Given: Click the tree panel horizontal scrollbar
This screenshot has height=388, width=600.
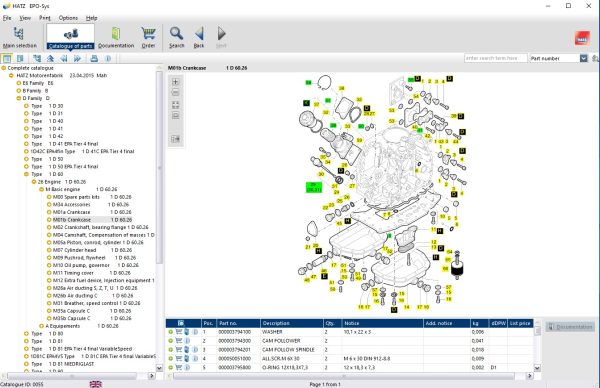Looking at the screenshot, I should 72,376.
